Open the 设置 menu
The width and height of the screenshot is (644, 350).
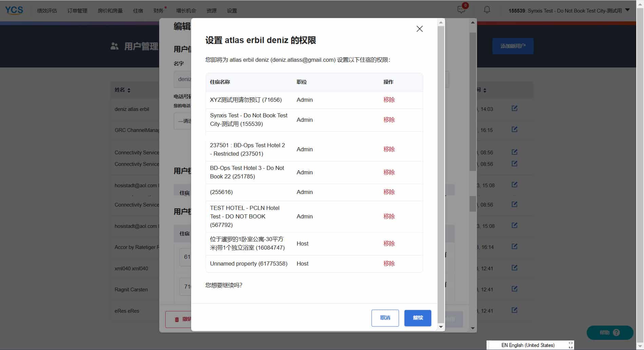pyautogui.click(x=232, y=11)
